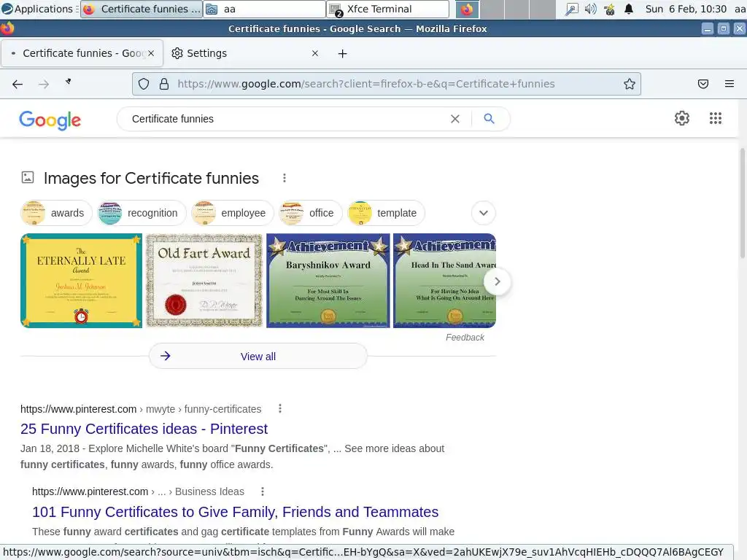The width and height of the screenshot is (747, 560).
Task: Save page to Pocket
Action: pos(703,85)
